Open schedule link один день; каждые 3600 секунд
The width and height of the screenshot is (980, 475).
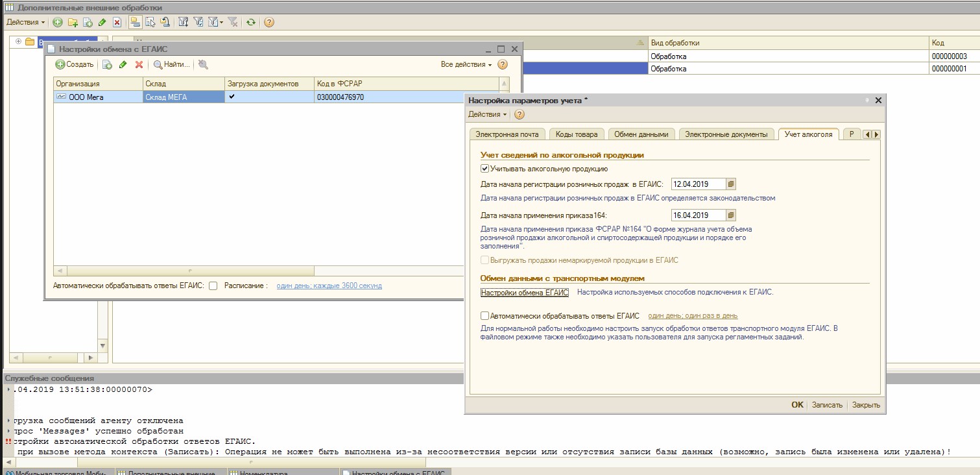point(329,286)
